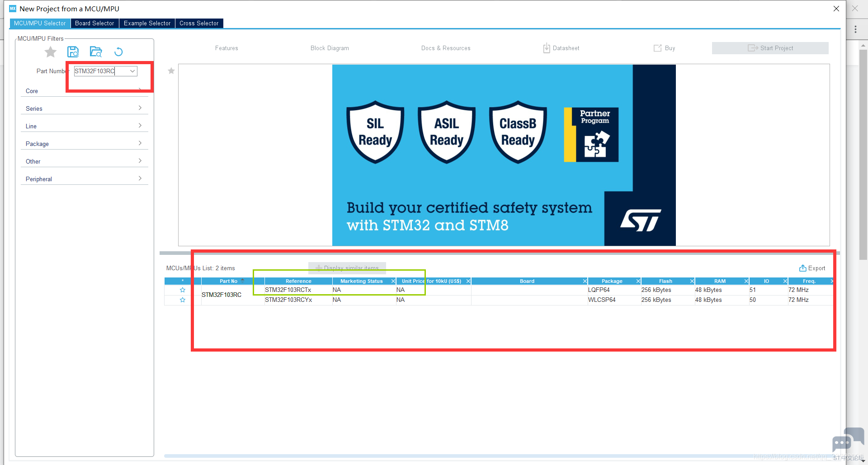
Task: Sort by Marketing Status column header
Action: 361,281
